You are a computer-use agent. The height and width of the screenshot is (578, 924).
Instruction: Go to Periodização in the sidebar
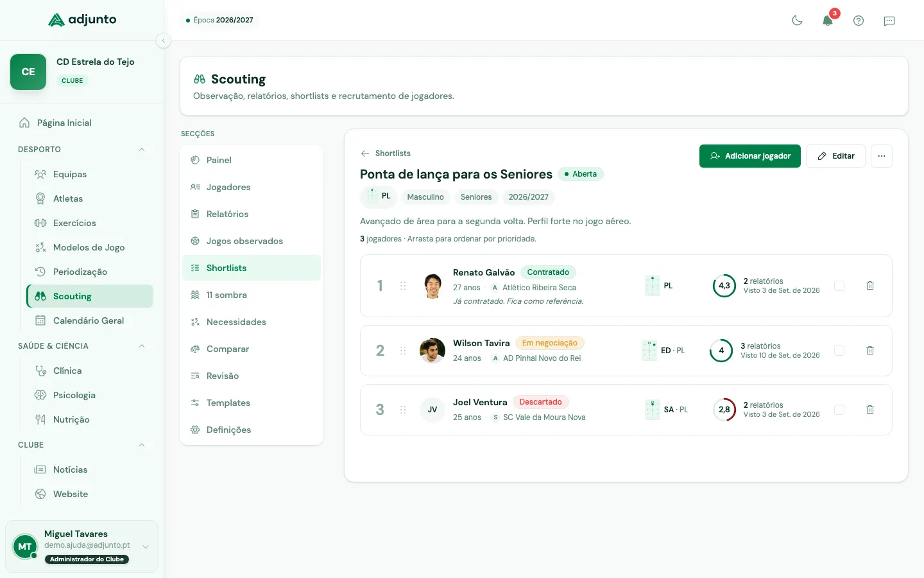(x=90, y=272)
